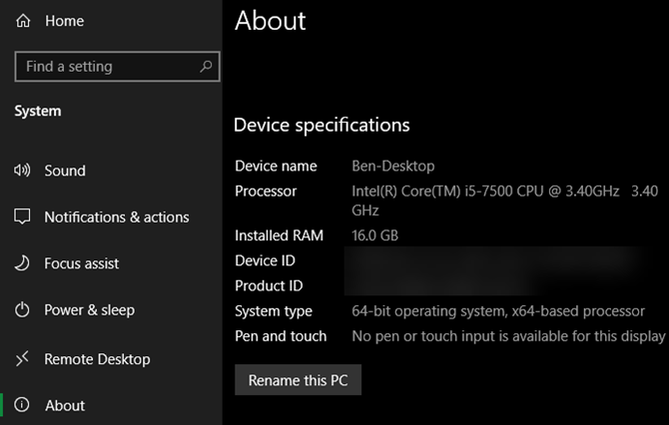Select the About label in the sidebar

[65, 405]
